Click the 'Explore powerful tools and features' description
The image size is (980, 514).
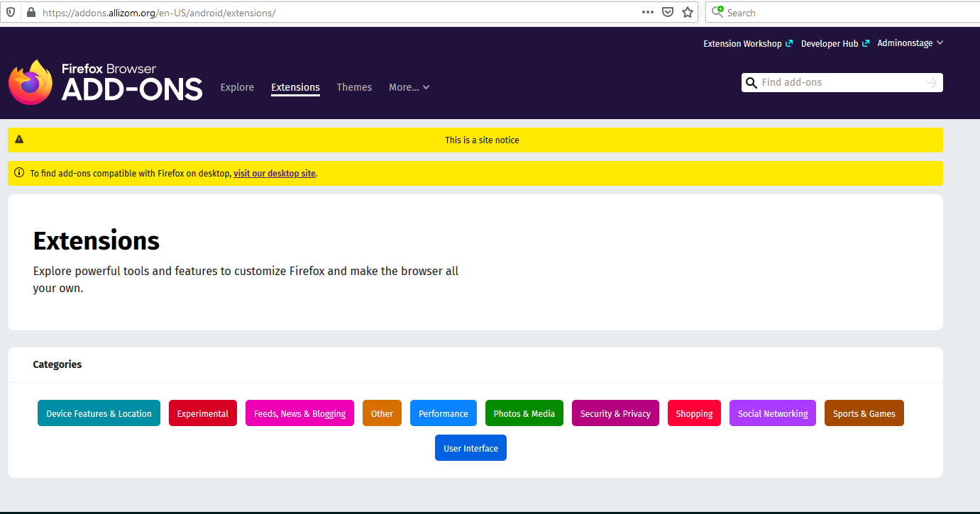click(246, 279)
